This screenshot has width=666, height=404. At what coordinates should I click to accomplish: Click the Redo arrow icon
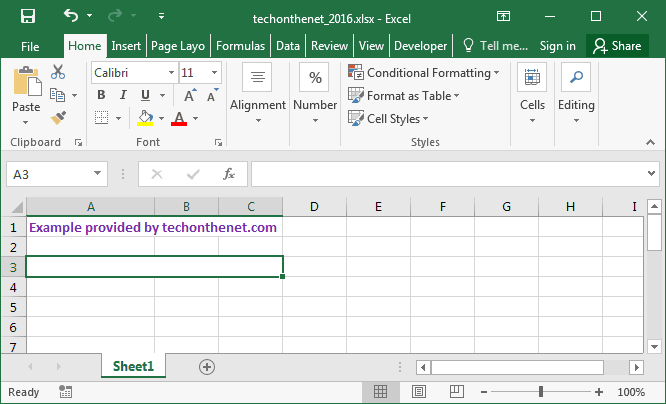[115, 16]
